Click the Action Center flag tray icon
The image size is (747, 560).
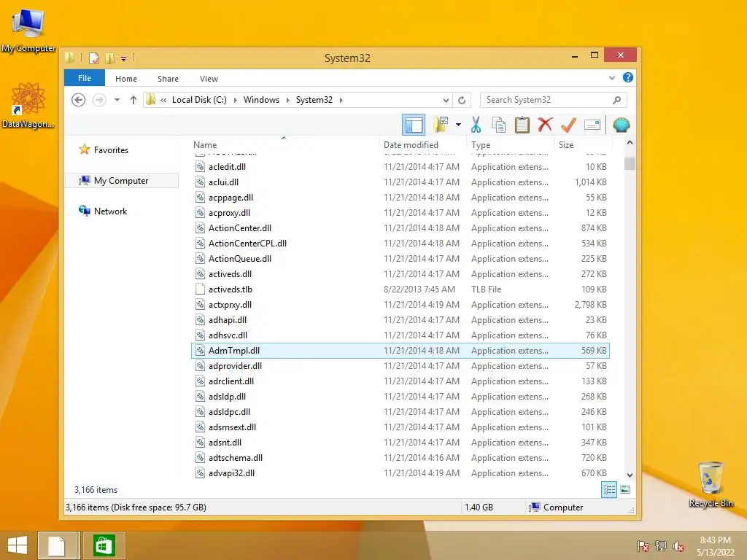643,546
